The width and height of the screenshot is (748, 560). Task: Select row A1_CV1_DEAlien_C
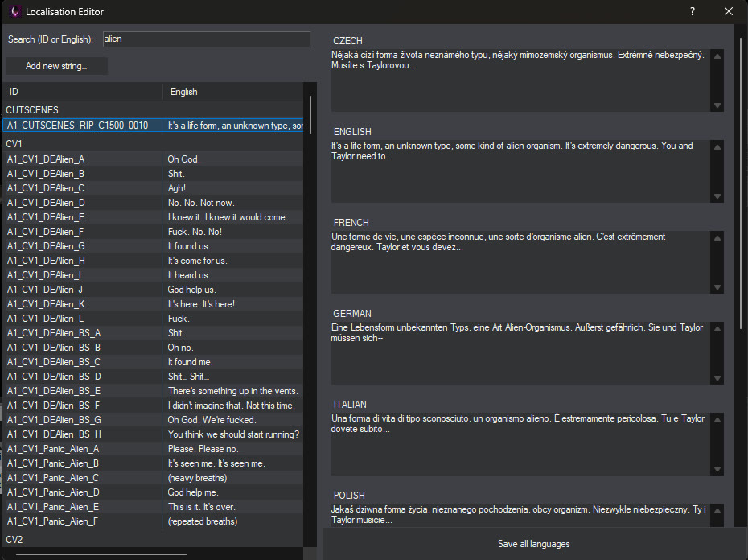(153, 188)
